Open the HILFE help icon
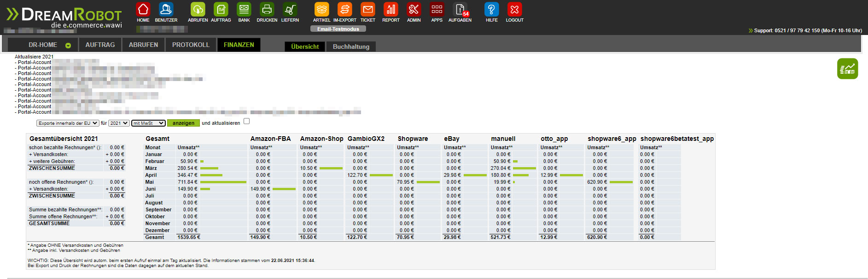 coord(492,9)
